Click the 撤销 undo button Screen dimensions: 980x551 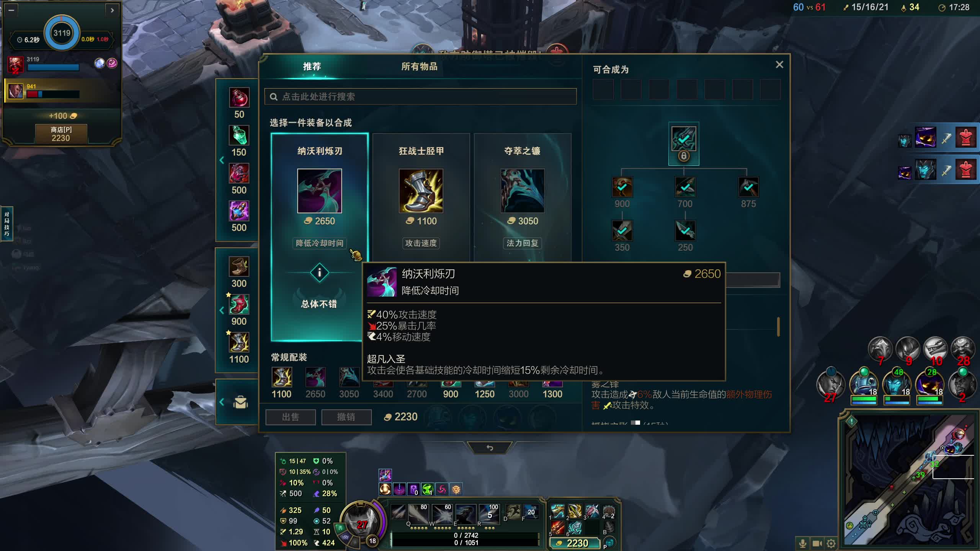click(346, 417)
